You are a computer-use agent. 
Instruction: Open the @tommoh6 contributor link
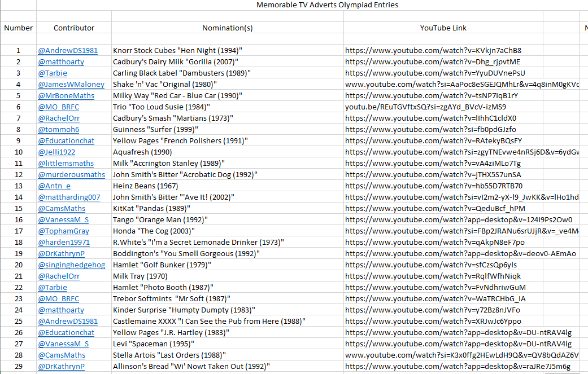59,129
